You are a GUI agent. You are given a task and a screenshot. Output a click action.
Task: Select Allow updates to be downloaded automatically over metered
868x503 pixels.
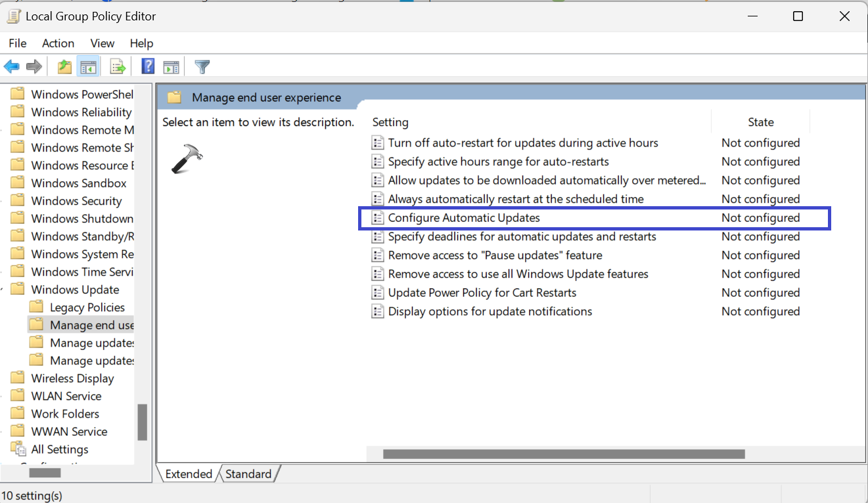547,181
